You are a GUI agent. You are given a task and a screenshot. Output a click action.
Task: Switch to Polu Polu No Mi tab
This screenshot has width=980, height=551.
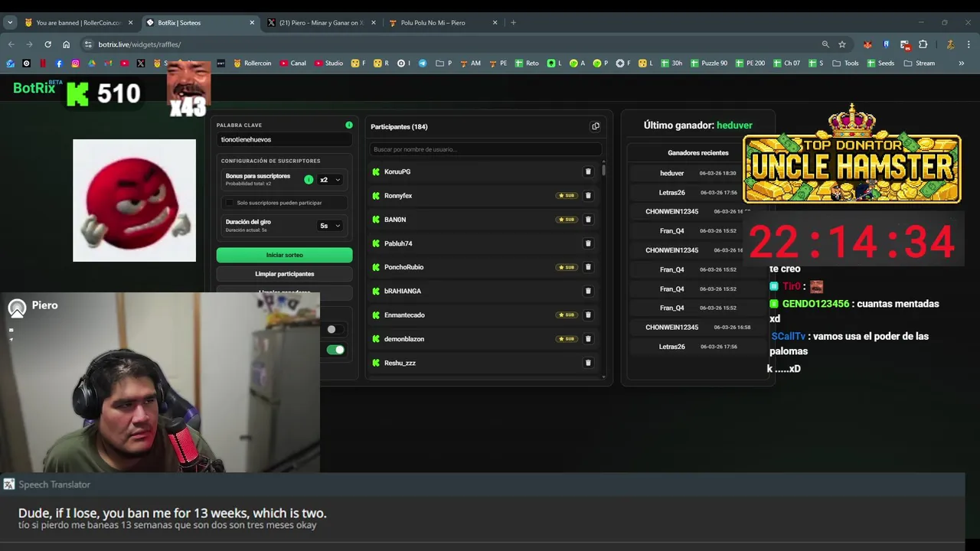[443, 23]
